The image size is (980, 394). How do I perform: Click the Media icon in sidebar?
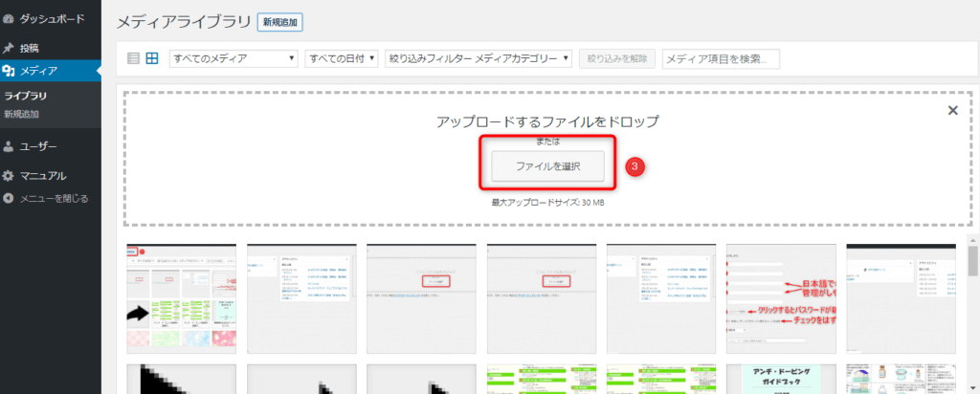point(9,71)
